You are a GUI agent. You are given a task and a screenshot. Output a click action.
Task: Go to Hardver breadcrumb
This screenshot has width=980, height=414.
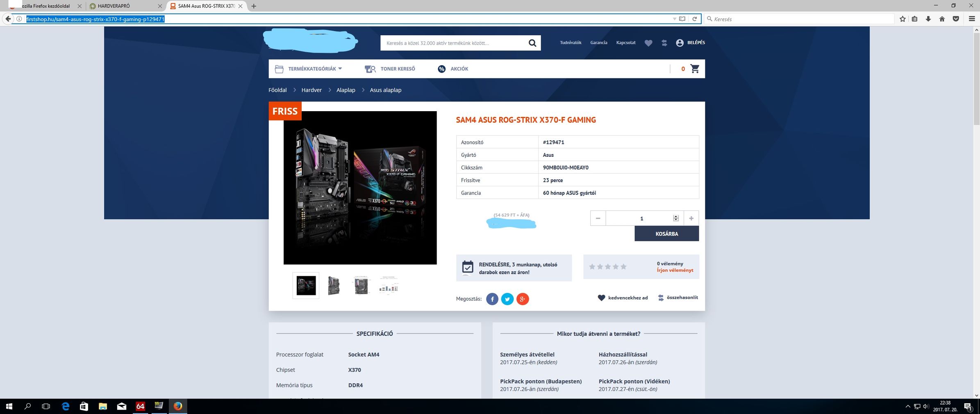pos(312,90)
